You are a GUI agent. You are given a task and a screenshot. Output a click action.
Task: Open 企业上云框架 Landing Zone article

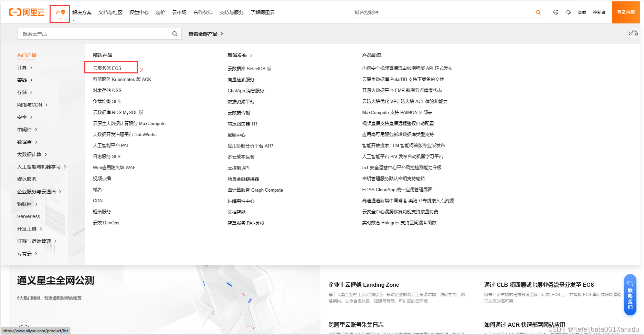(x=364, y=285)
